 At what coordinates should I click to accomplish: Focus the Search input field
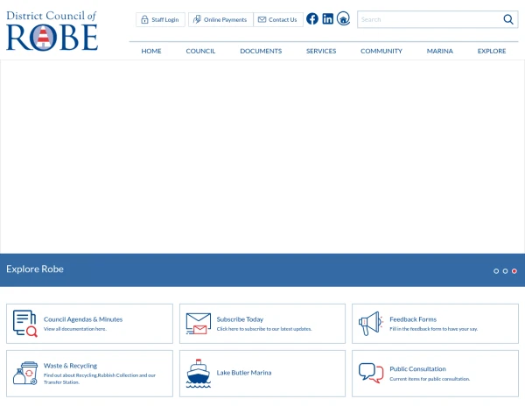click(x=430, y=19)
